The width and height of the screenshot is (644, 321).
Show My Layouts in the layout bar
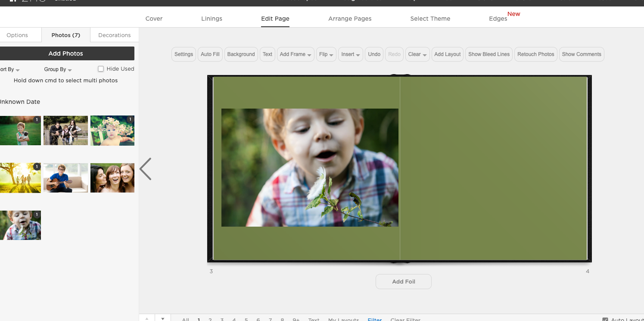pos(343,320)
